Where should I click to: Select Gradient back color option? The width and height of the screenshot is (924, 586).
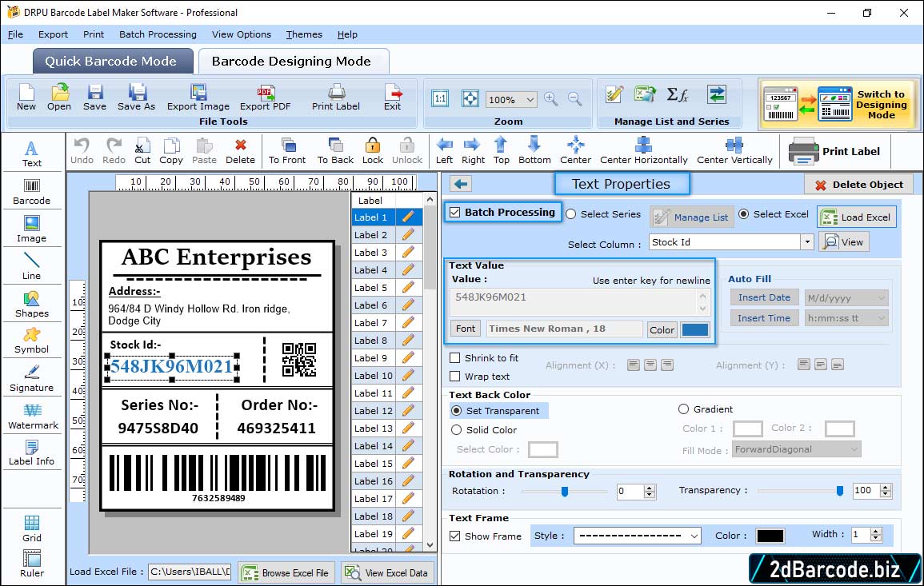point(683,409)
